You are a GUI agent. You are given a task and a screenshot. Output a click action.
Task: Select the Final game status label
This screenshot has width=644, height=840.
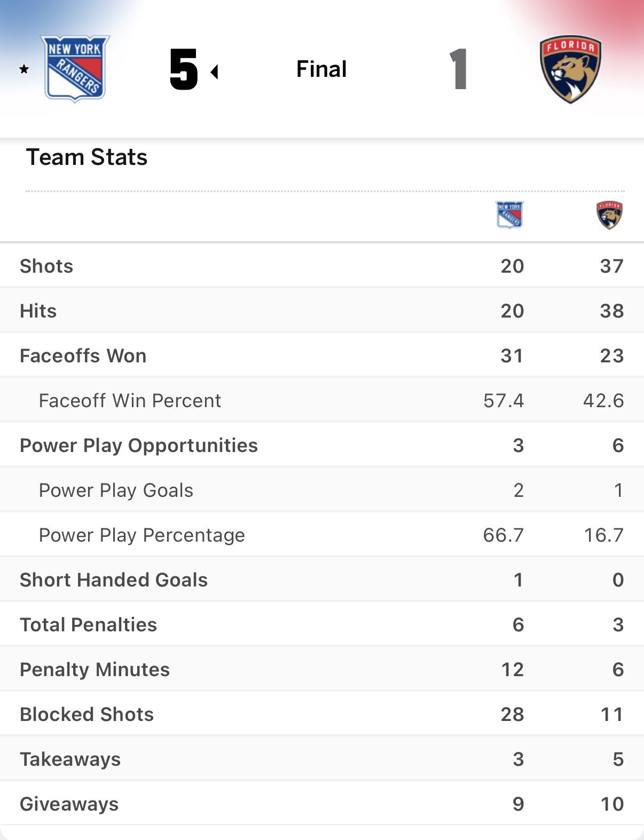[x=321, y=69]
